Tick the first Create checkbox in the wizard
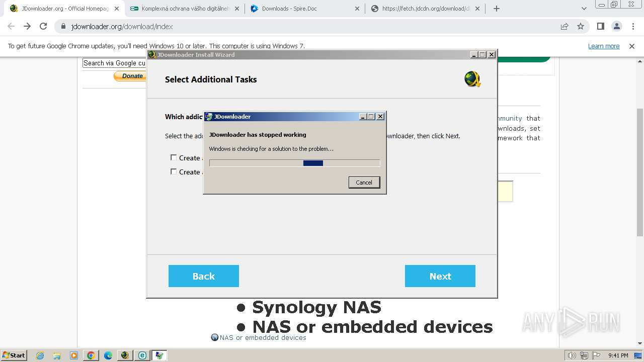 point(174,158)
